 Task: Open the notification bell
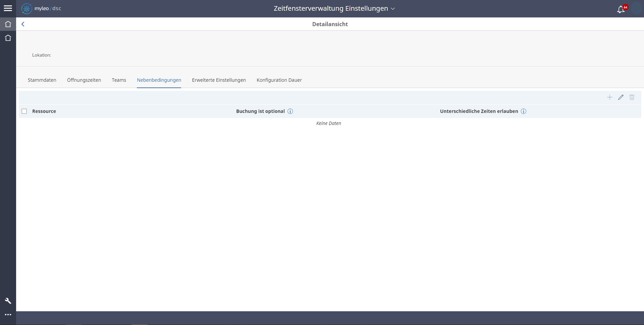click(x=621, y=10)
